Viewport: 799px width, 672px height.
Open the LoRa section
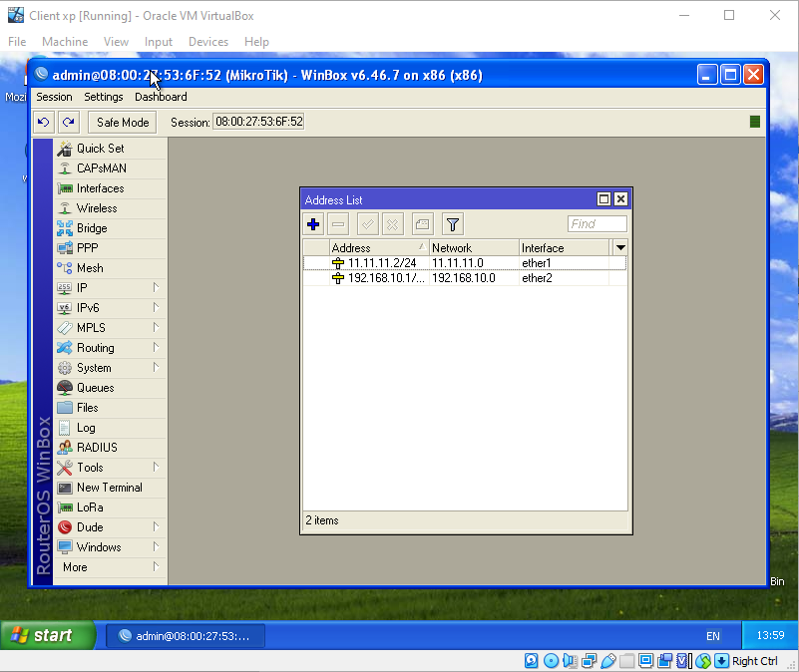point(111,506)
